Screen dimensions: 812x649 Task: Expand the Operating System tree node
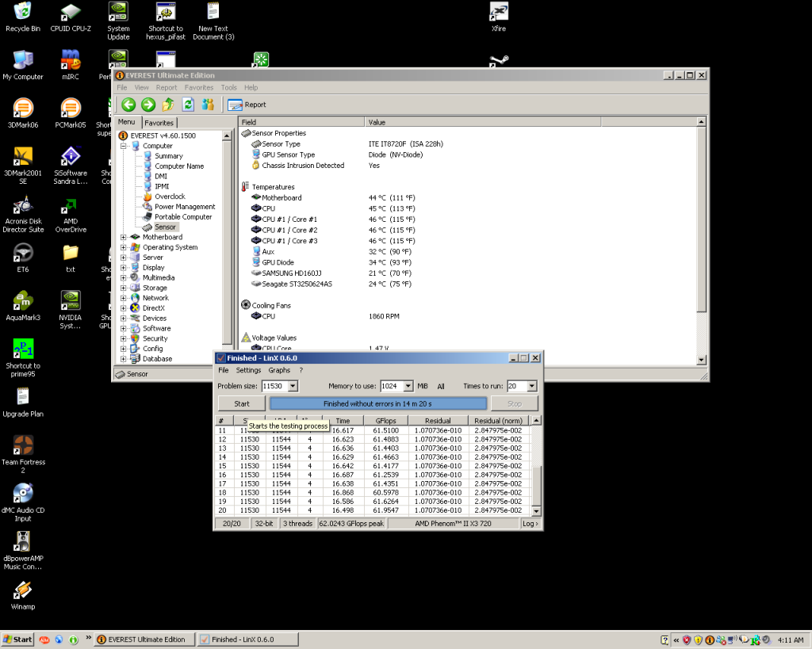click(123, 247)
